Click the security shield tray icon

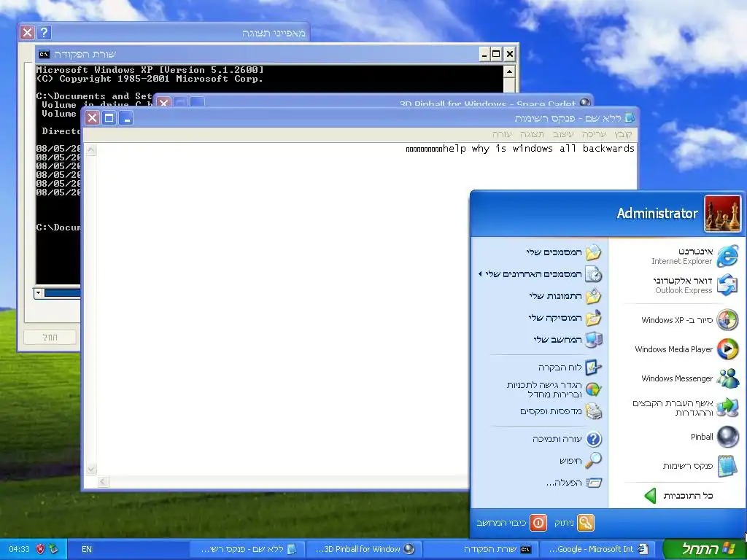click(41, 549)
